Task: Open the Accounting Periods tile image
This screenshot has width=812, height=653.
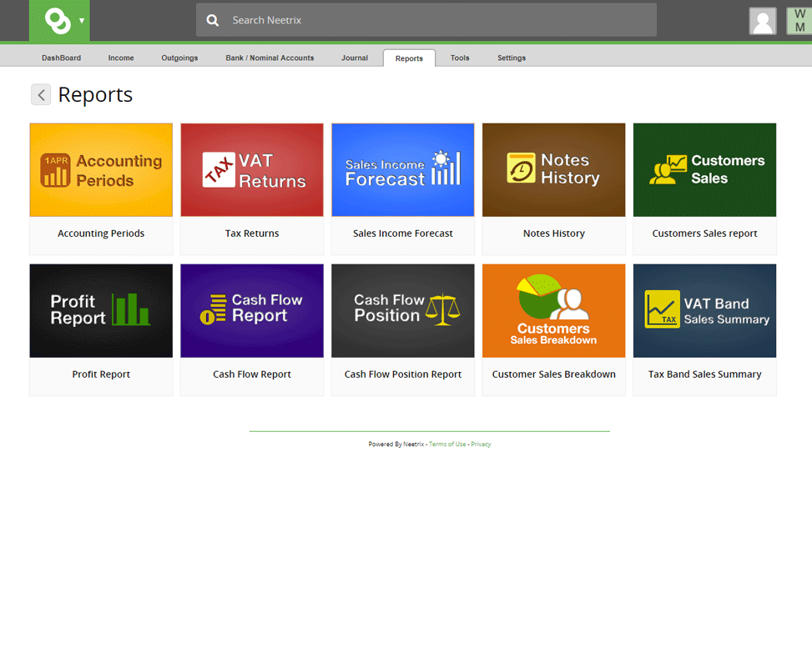Action: coord(101,170)
